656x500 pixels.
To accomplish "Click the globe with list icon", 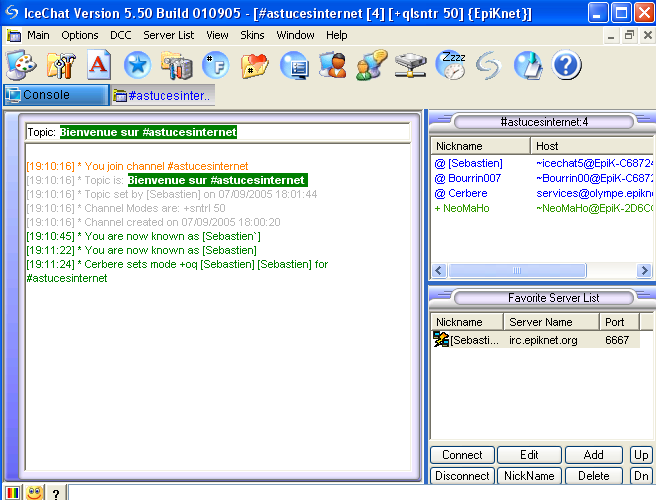I will tap(295, 65).
